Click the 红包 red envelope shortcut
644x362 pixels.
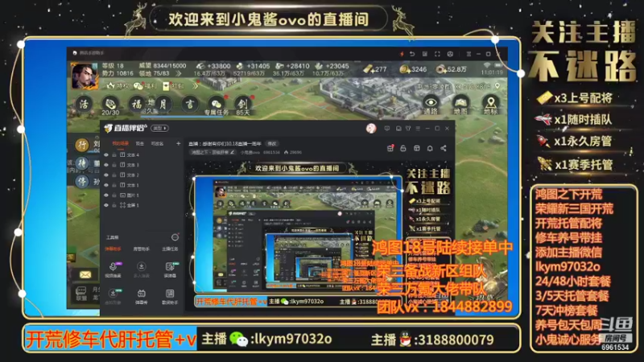point(173,86)
